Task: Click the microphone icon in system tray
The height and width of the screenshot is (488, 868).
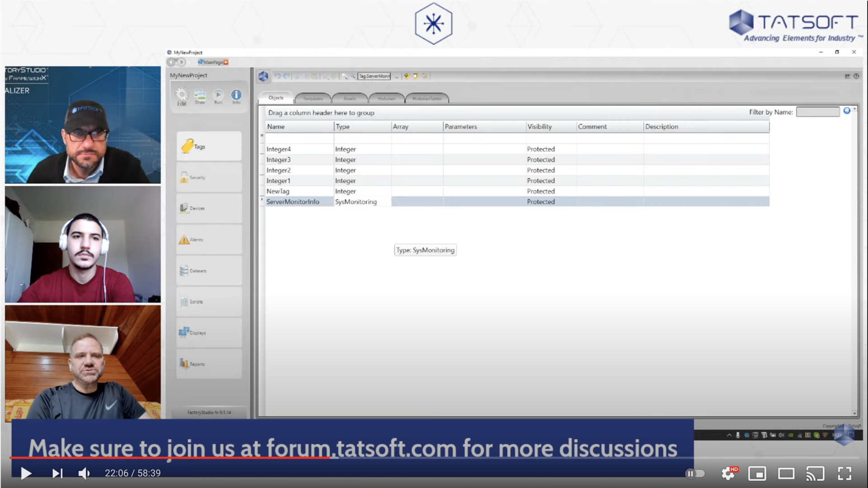Action: point(738,435)
